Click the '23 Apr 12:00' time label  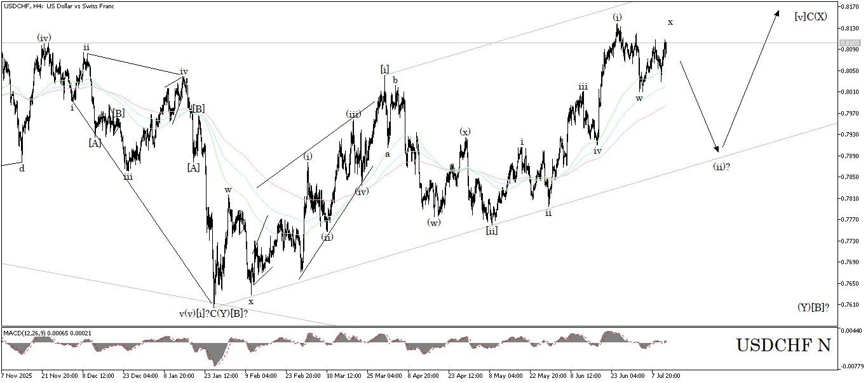click(466, 375)
